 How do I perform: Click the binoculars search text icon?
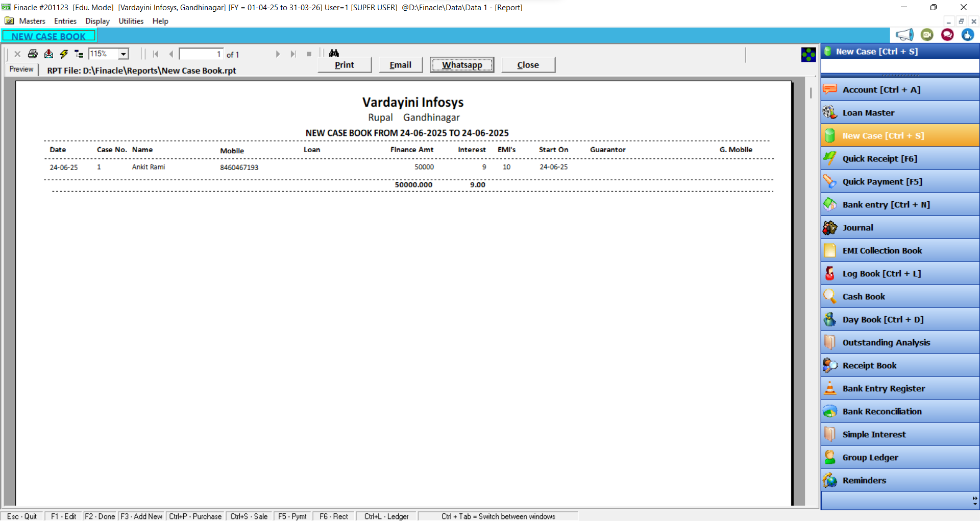coord(334,53)
